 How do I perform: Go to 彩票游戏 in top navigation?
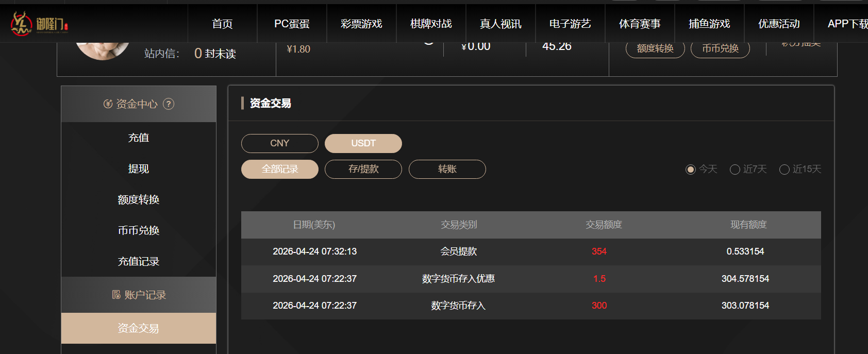click(361, 24)
